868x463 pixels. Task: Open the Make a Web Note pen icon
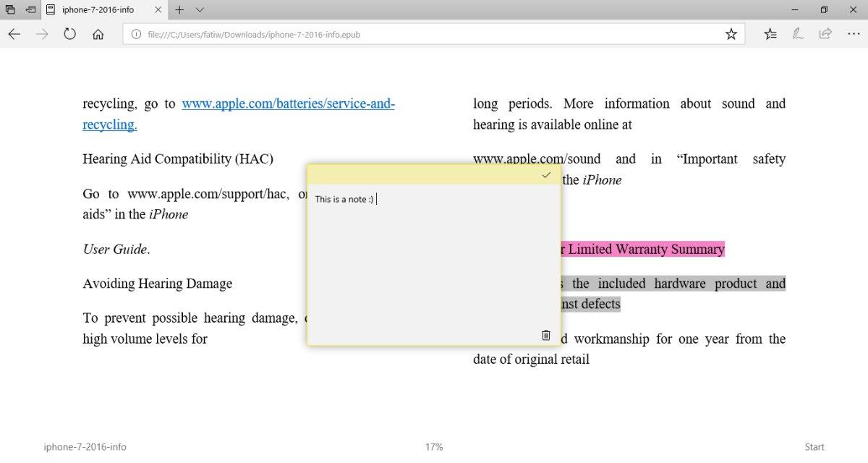[798, 34]
